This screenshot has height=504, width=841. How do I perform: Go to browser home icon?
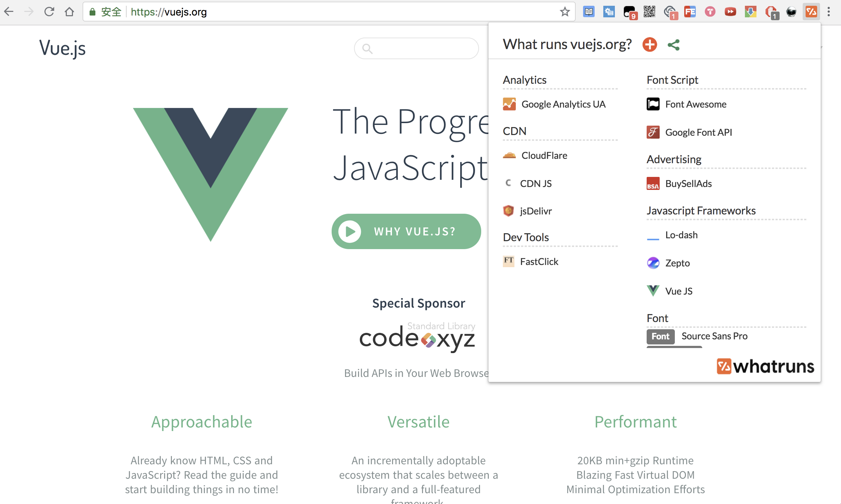[x=69, y=12]
